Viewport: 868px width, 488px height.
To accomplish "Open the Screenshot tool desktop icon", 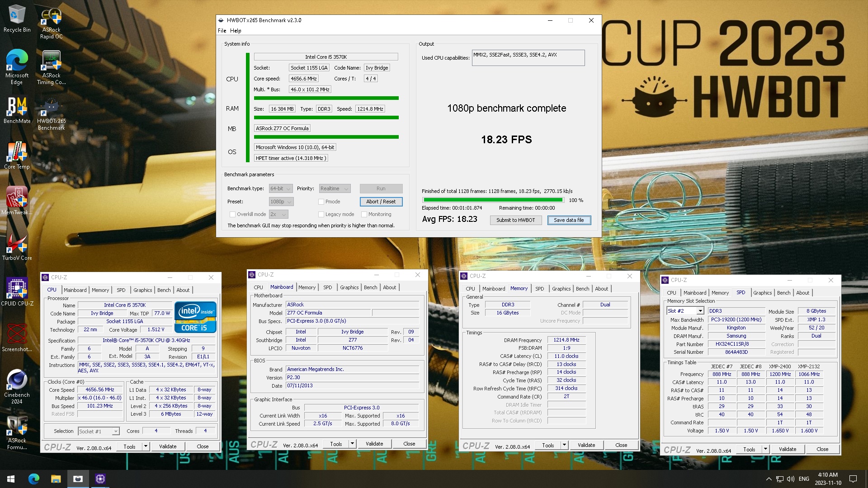I will click(17, 338).
